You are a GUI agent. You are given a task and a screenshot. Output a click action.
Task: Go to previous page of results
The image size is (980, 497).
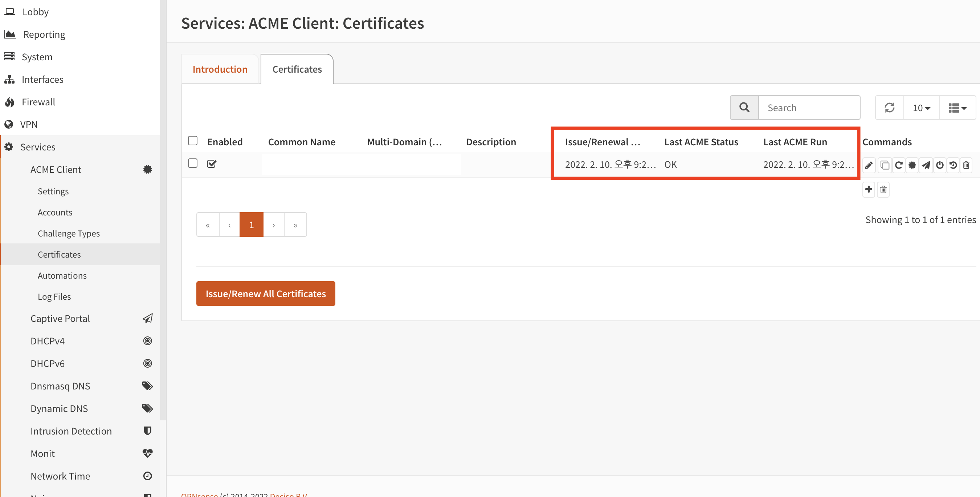tap(229, 225)
